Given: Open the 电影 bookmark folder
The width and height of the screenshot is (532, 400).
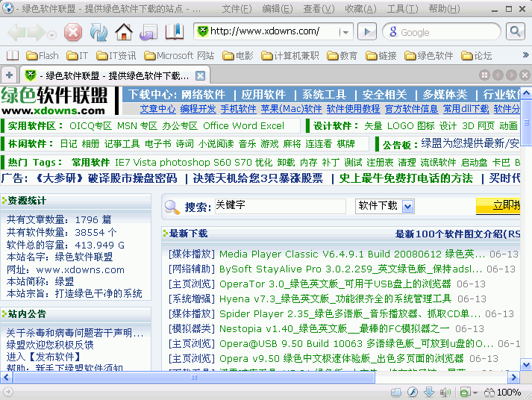Looking at the screenshot, I should [x=238, y=55].
